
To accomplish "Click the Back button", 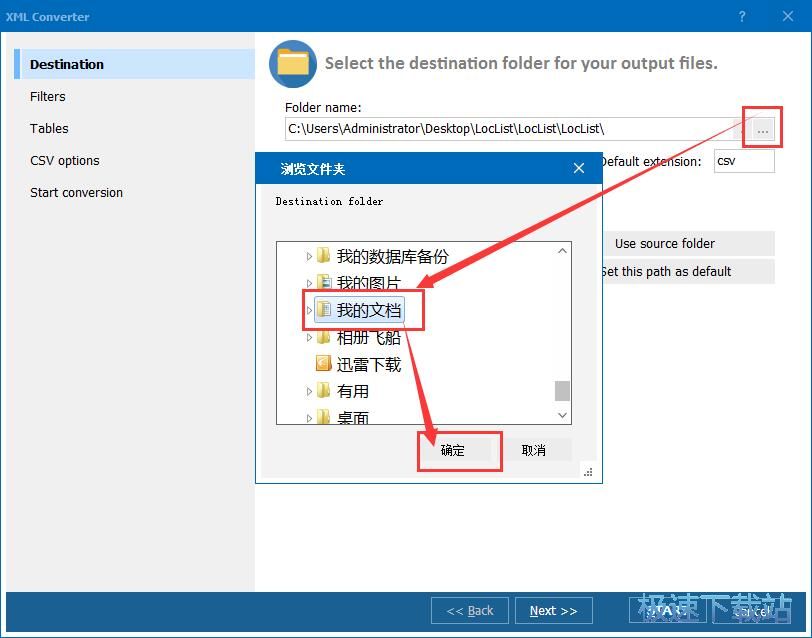I will (470, 611).
